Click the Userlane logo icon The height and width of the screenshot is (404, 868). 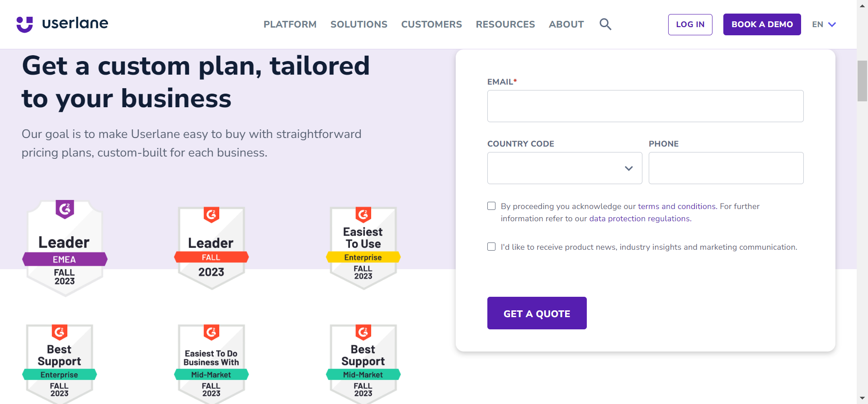pyautogui.click(x=25, y=24)
